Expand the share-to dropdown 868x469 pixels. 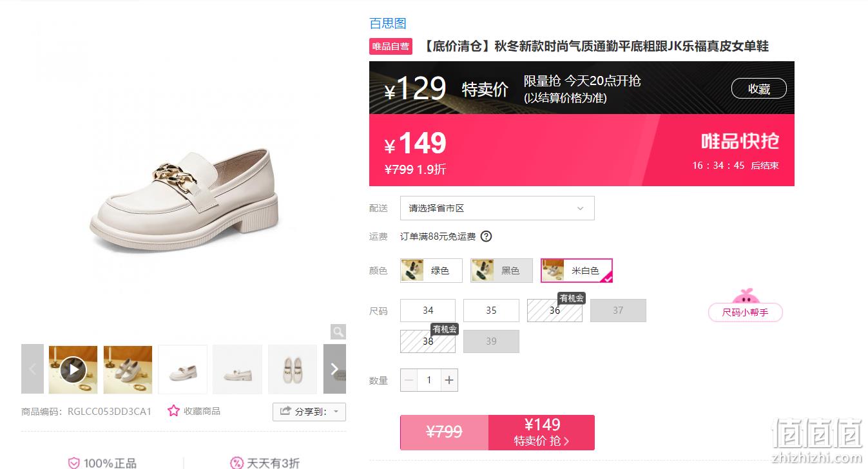click(309, 412)
